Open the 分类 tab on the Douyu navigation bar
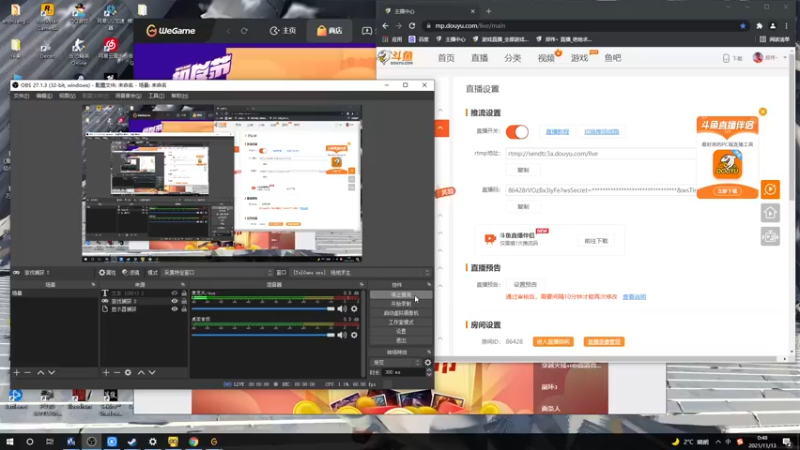The image size is (800, 450). coord(513,58)
